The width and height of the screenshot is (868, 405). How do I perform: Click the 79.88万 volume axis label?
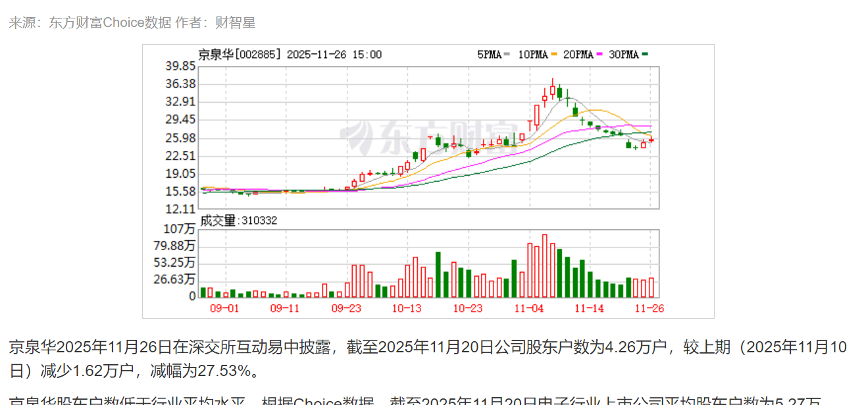[175, 246]
